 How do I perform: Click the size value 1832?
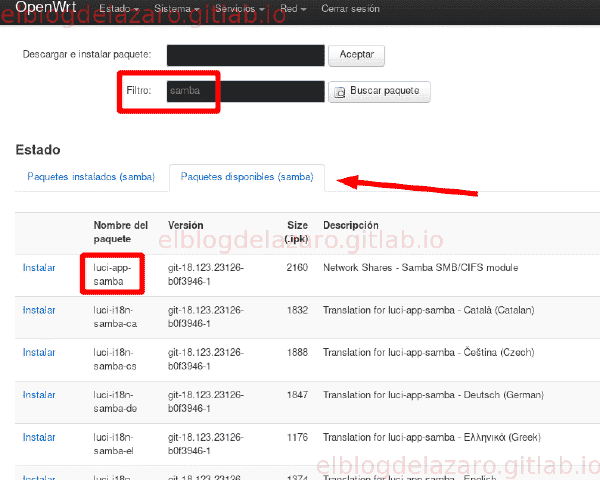pos(297,310)
